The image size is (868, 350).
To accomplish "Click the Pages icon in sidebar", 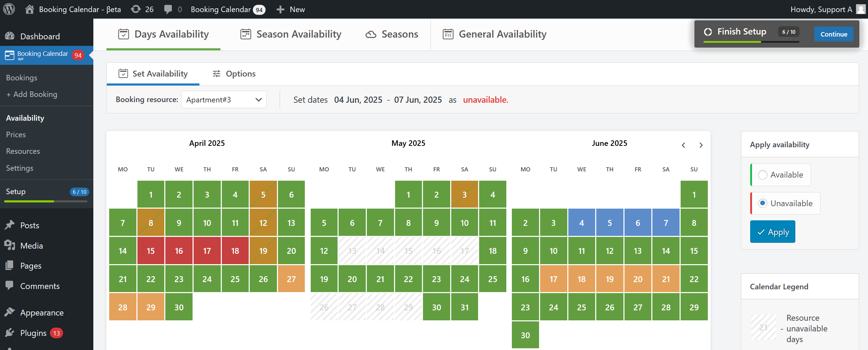I will click(10, 266).
